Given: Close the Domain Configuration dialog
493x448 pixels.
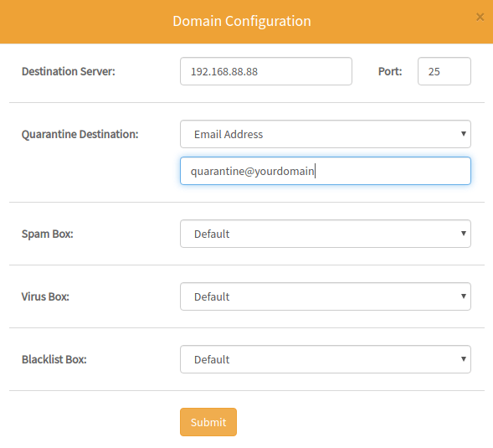Looking at the screenshot, I should (x=480, y=17).
